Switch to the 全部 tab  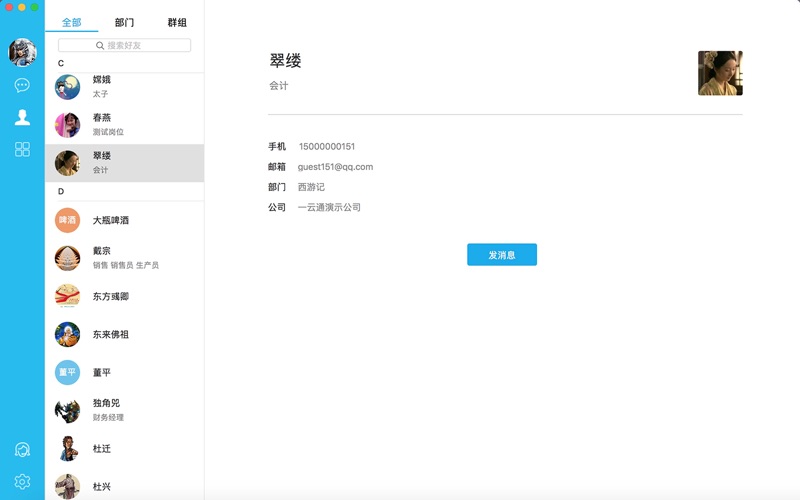tap(71, 22)
